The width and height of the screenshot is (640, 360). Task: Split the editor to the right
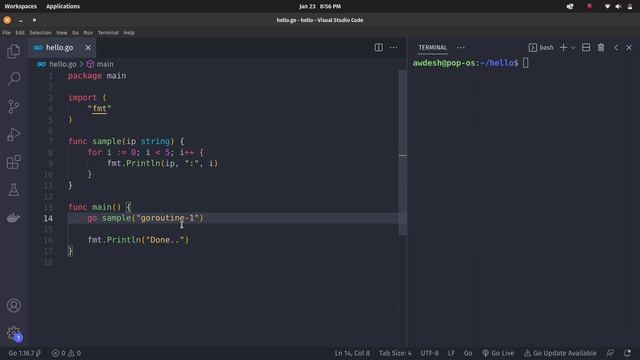(x=378, y=47)
